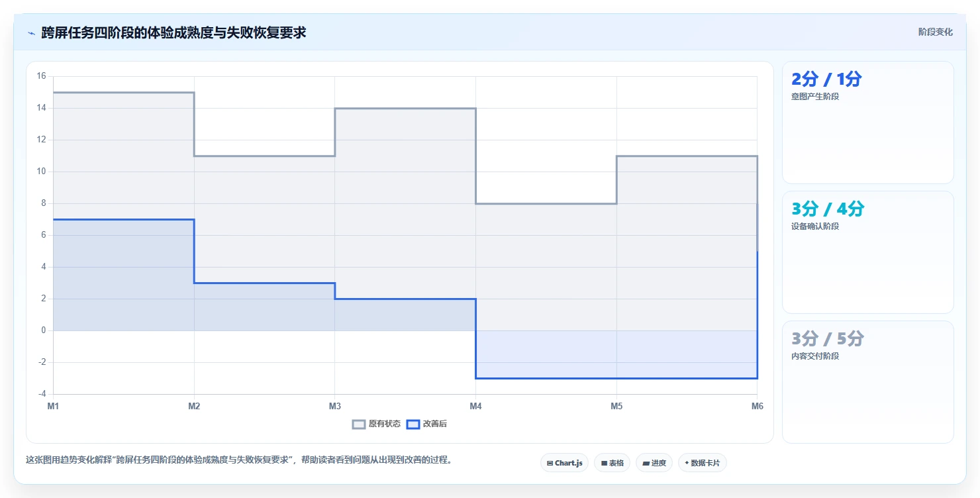Click the 2分 / 1分 value

coord(826,79)
